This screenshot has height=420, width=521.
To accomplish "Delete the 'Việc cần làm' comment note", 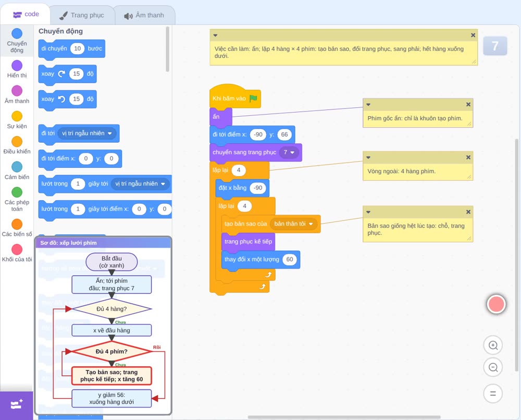I will (473, 35).
